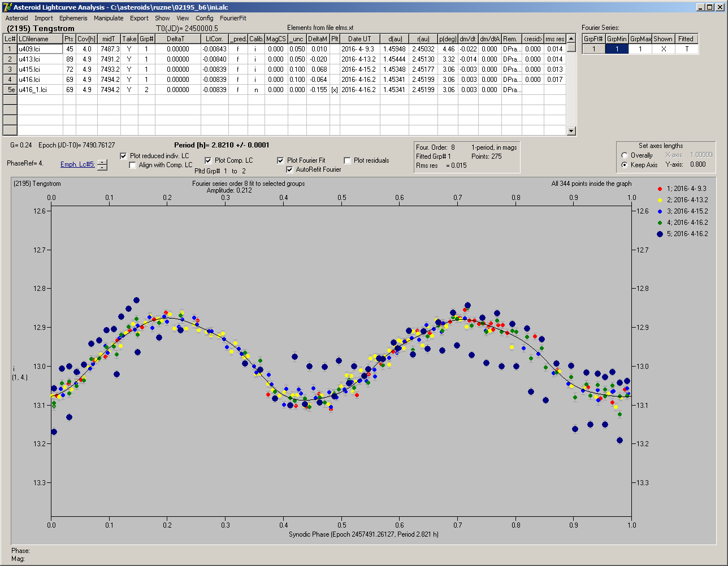Screen dimensions: 728x566
Task: Click the 2016- 4- 9.3 date cell
Action: click(359, 49)
